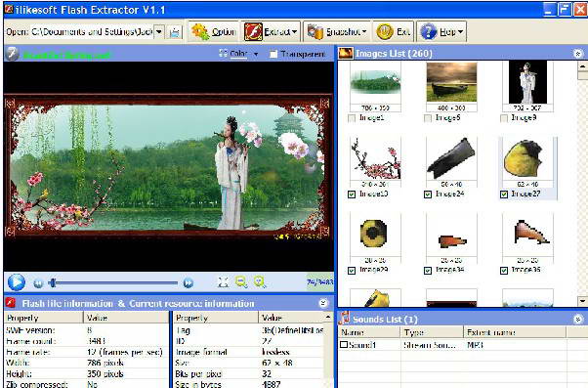Uncheck the Image29 checkbox
The height and width of the screenshot is (388, 588).
352,271
